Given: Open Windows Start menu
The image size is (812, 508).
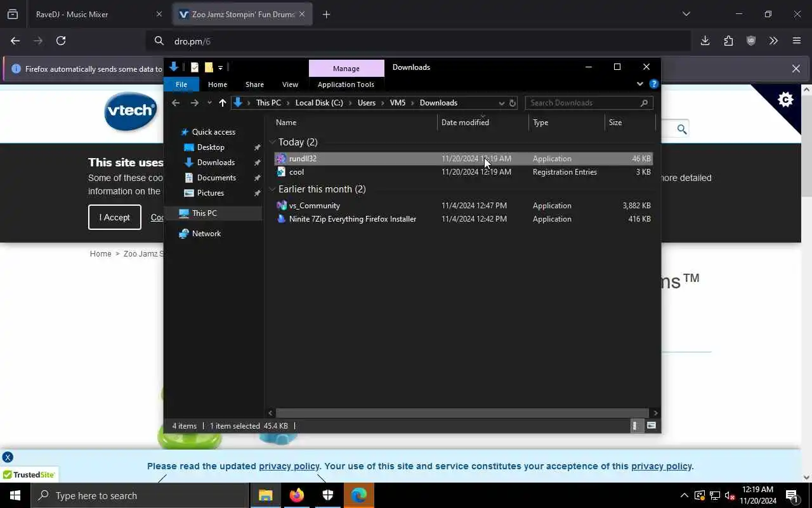Looking at the screenshot, I should tap(15, 495).
